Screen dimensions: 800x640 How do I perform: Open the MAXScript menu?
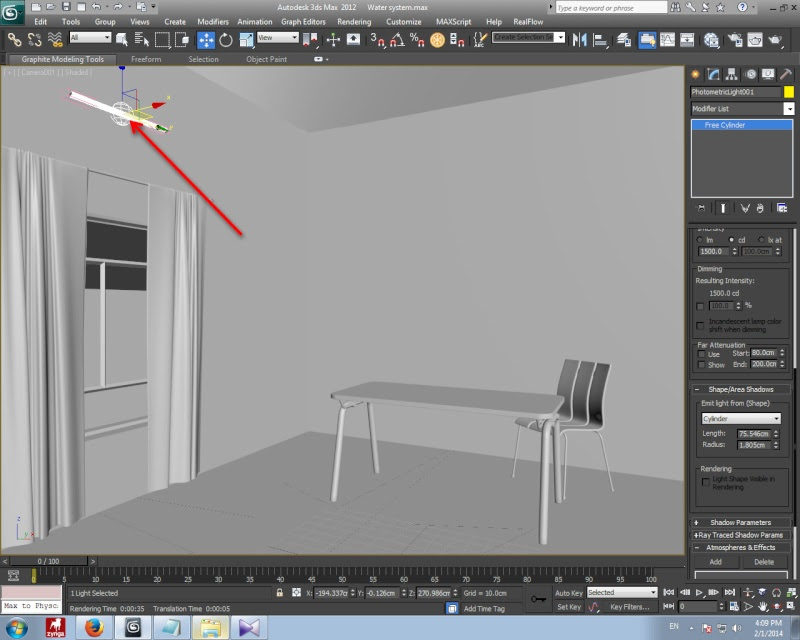click(454, 22)
